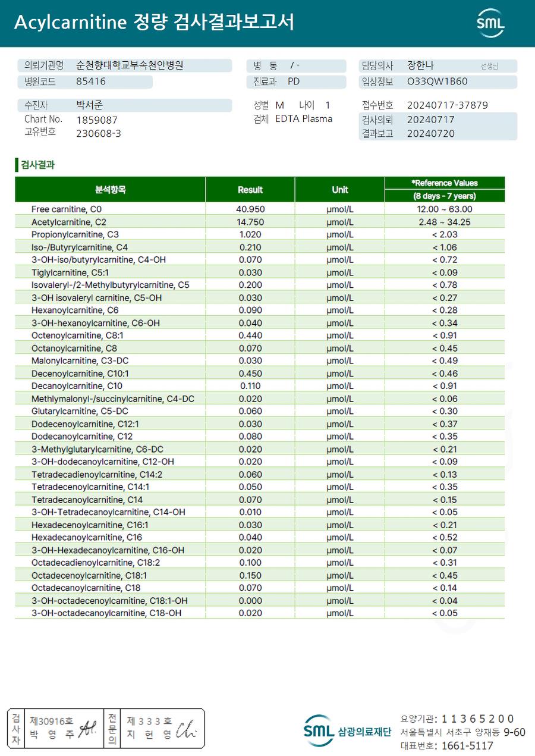The width and height of the screenshot is (535, 756).
Task: Click the 수진자 patient name field
Action: [x=125, y=105]
